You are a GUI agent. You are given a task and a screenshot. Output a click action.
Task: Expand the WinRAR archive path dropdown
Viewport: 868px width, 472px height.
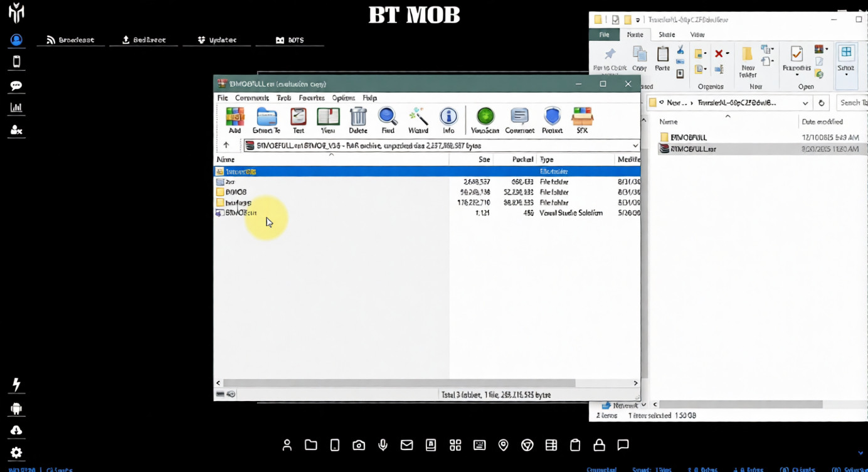[x=635, y=146]
